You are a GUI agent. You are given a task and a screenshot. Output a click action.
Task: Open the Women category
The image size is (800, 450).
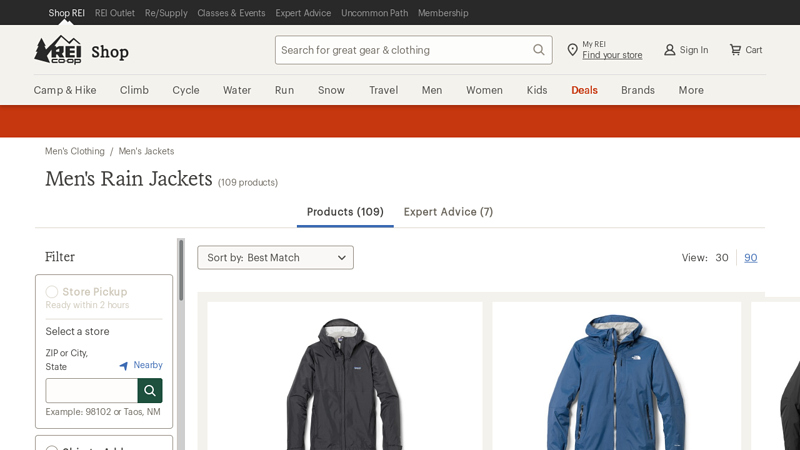pyautogui.click(x=484, y=90)
